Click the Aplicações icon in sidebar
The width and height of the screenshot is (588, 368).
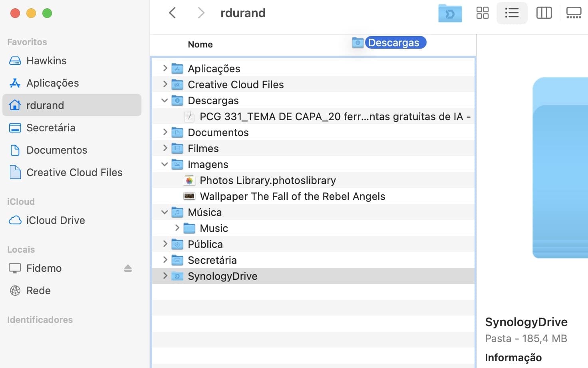(x=15, y=83)
